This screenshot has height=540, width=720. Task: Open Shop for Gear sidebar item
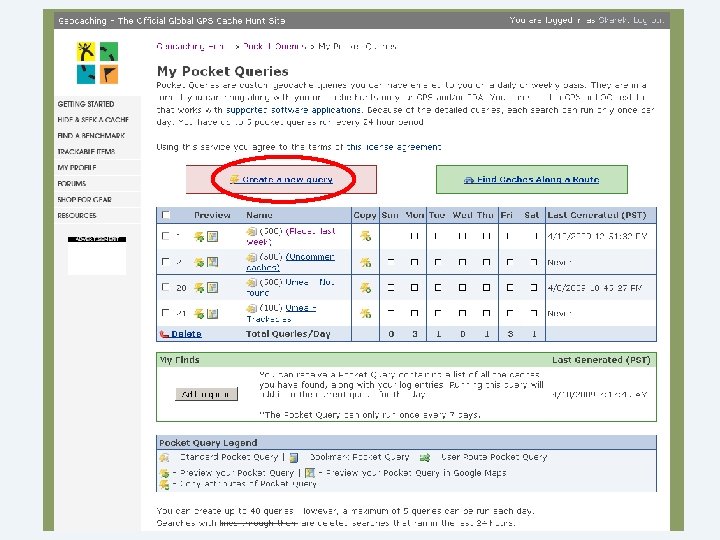coord(84,200)
